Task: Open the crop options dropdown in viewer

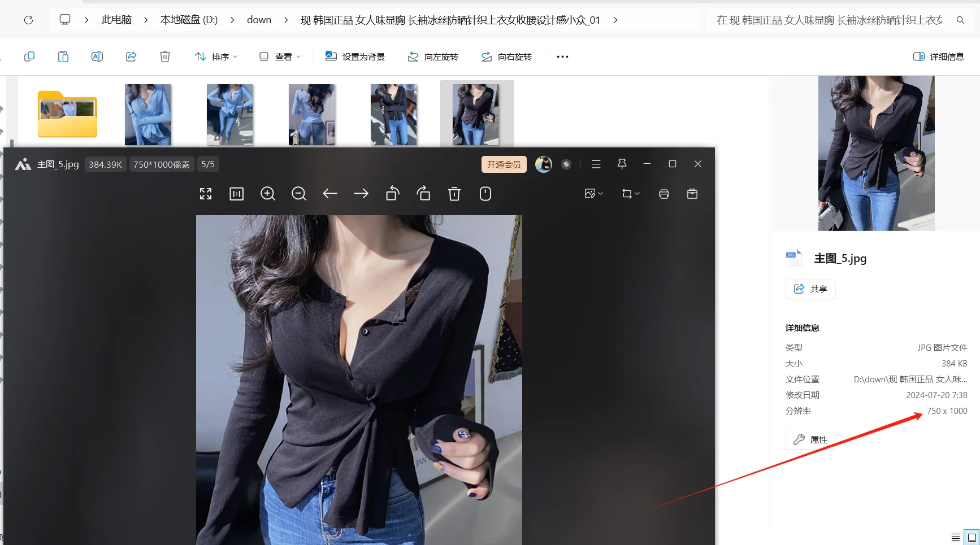Action: pos(630,193)
